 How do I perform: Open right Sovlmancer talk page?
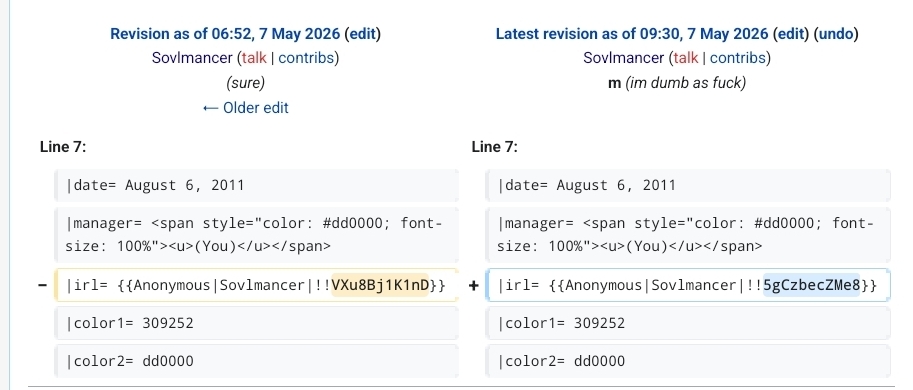(x=685, y=58)
